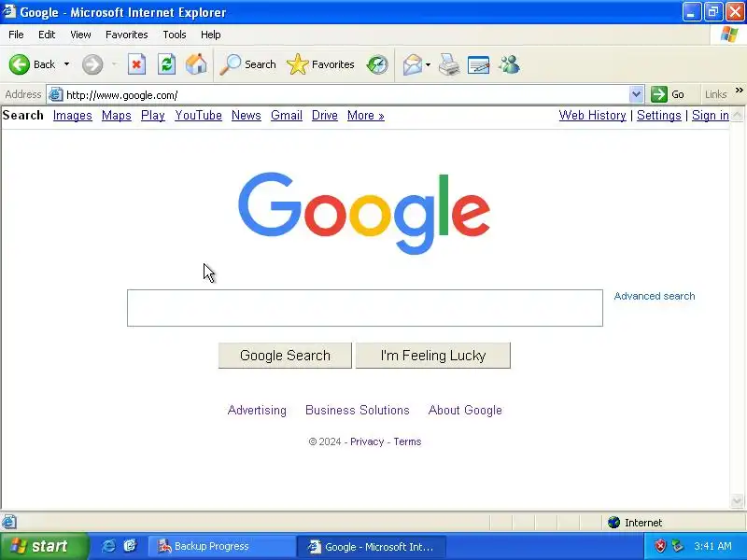Open the File menu
Screen dimensions: 747x560
[16, 35]
